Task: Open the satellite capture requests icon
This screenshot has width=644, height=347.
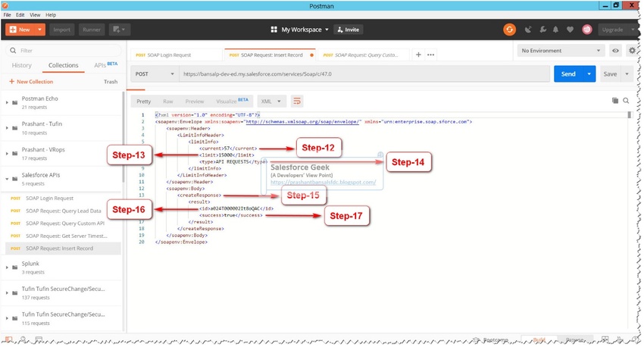Action: tap(528, 30)
